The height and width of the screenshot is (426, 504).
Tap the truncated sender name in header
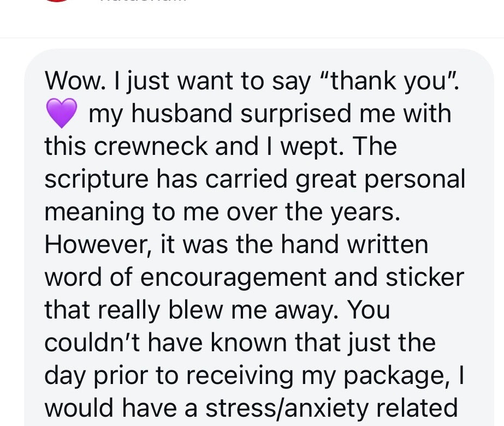pos(143,2)
